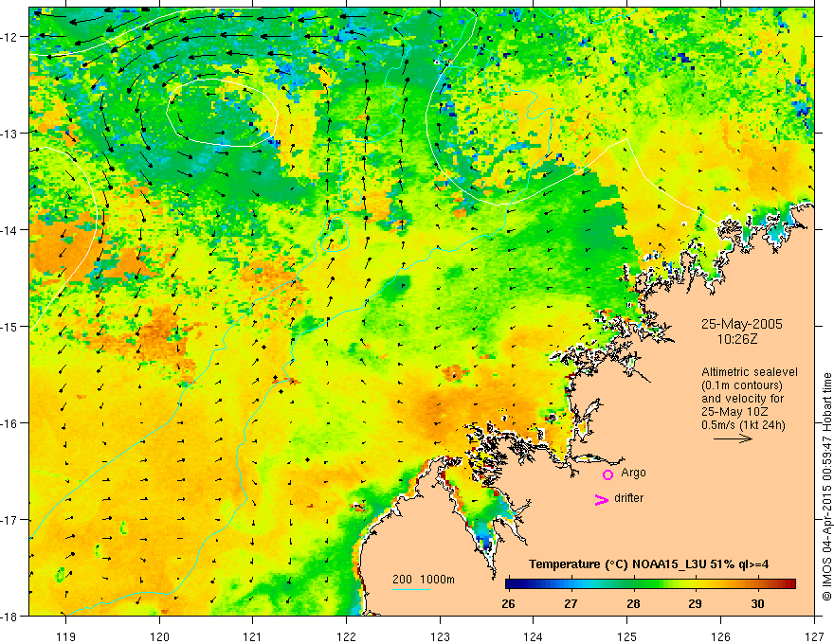Image resolution: width=834 pixels, height=644 pixels.
Task: Click the '-13' latitude axis label
Action: coord(9,134)
